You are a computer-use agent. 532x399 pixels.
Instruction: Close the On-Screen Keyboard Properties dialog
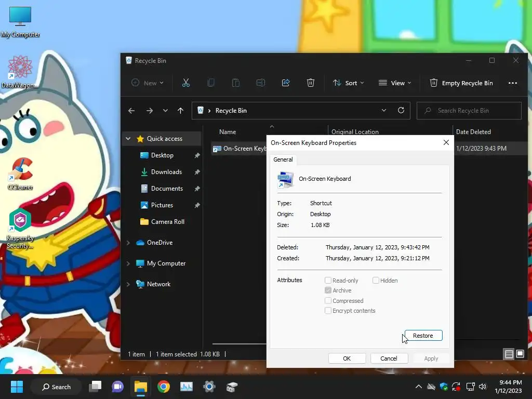[446, 143]
